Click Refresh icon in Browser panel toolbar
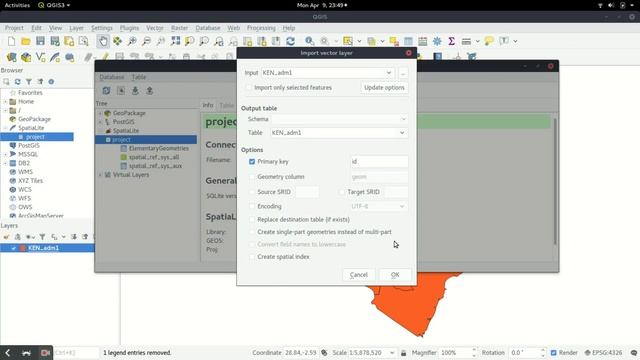This screenshot has width=640, height=360. pyautogui.click(x=18, y=82)
